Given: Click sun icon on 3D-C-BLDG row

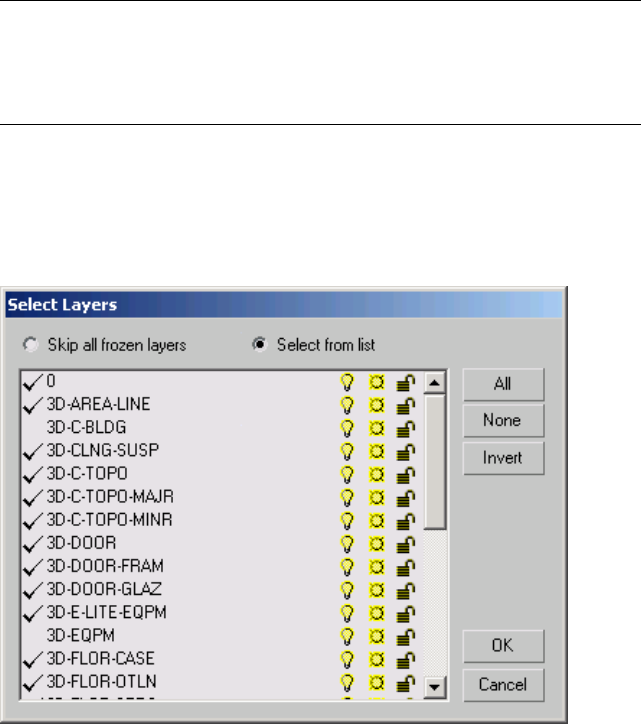Looking at the screenshot, I should click(376, 428).
